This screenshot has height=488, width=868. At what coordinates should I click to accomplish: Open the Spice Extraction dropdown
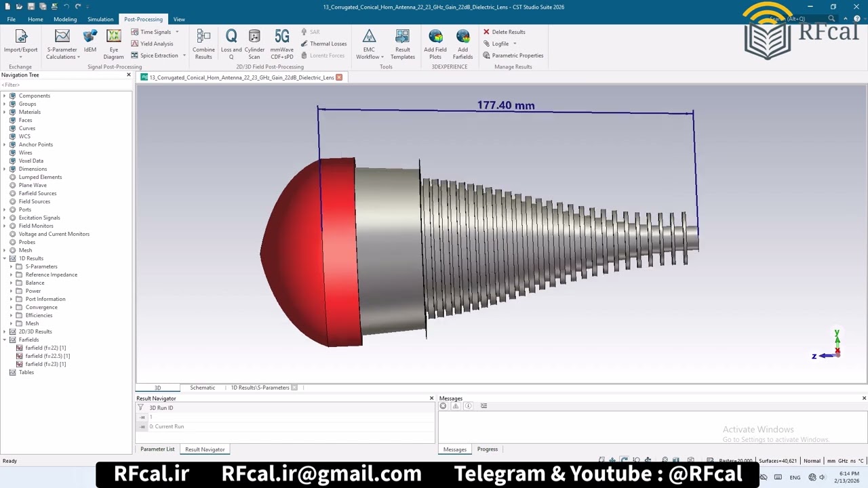pyautogui.click(x=184, y=56)
